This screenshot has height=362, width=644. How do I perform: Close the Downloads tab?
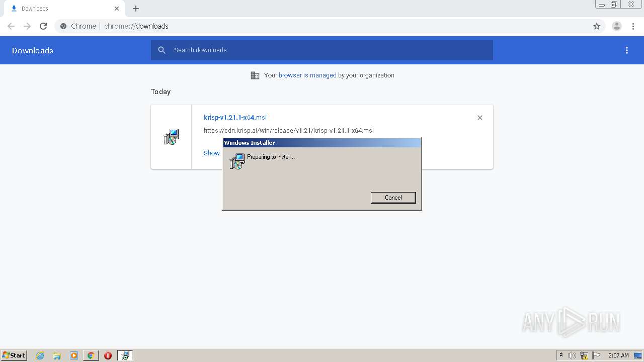[117, 9]
